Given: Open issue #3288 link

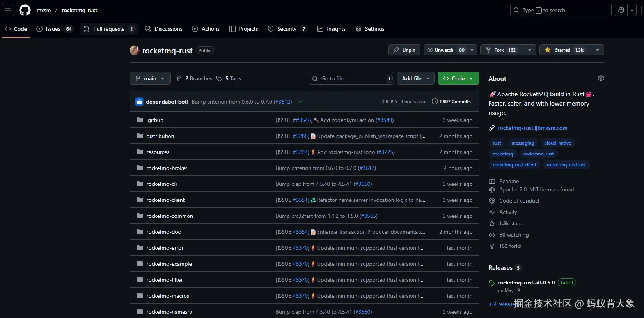Looking at the screenshot, I should [x=301, y=136].
